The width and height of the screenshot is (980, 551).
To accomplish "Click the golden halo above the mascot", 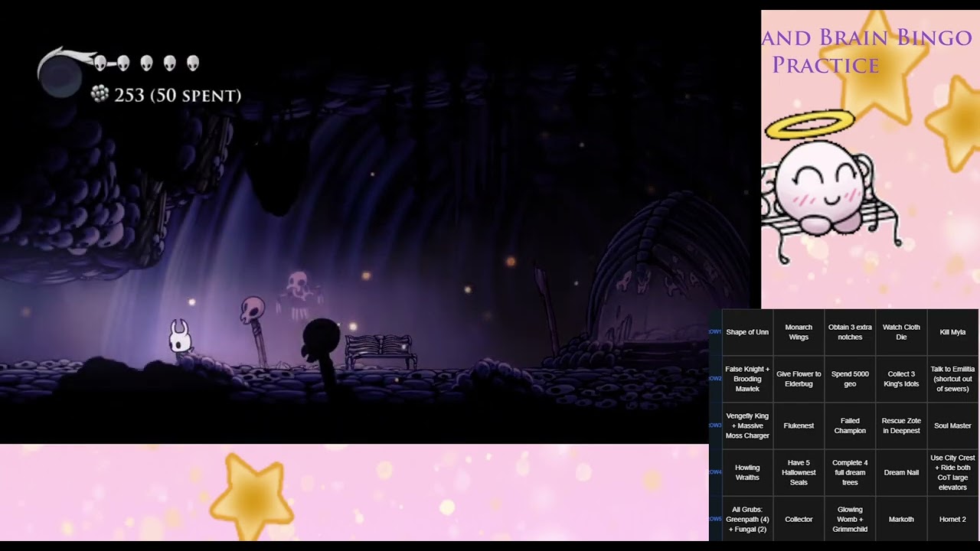I will 809,124.
